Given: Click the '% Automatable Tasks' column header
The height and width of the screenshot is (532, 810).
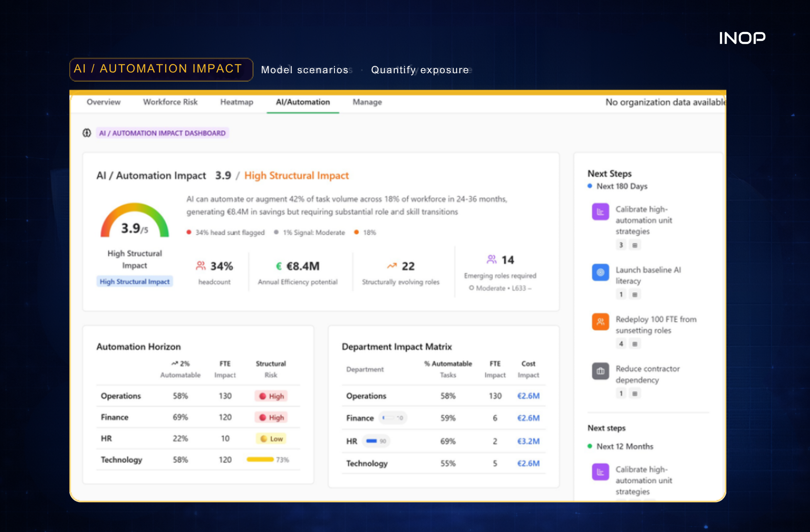Looking at the screenshot, I should coord(448,369).
